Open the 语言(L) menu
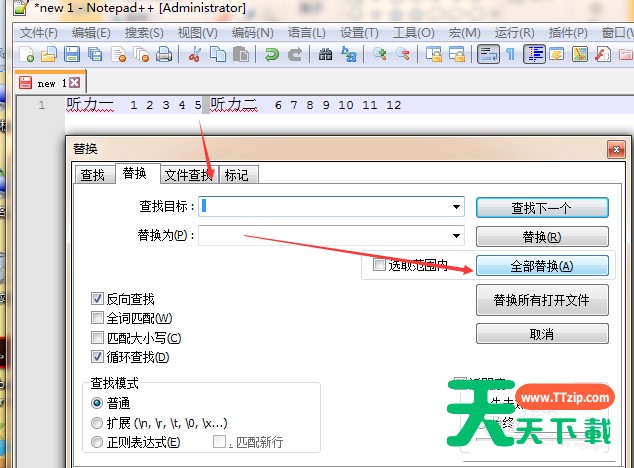Viewport: 634px width, 468px height. coord(306,33)
